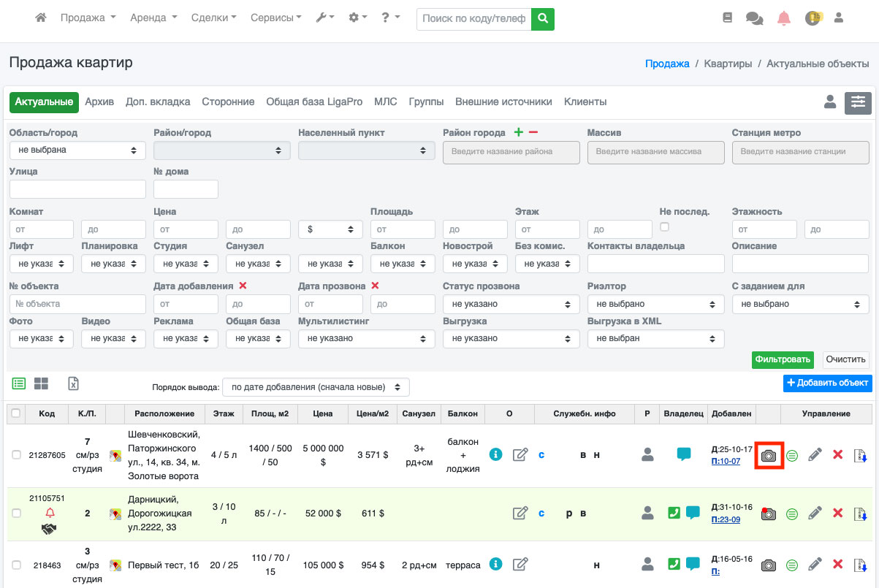The height and width of the screenshot is (588, 879).
Task: Open the chat messages icon in navbar
Action: pos(754,18)
